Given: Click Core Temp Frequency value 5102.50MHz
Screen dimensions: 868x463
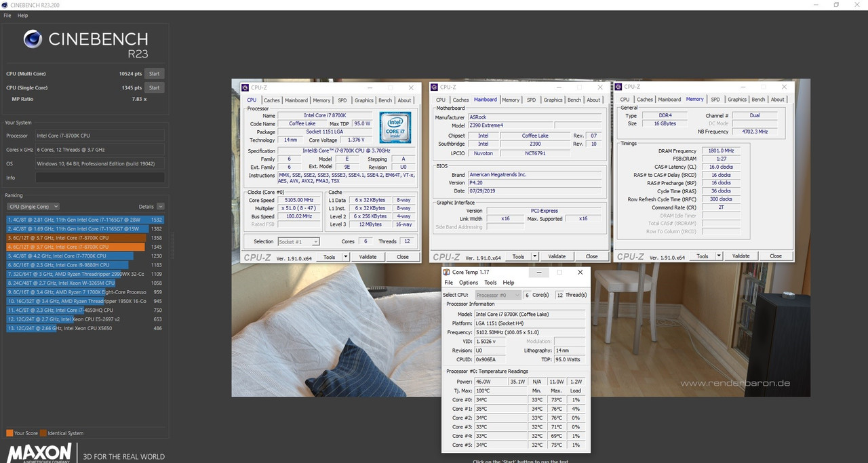Looking at the screenshot, I should (x=529, y=333).
